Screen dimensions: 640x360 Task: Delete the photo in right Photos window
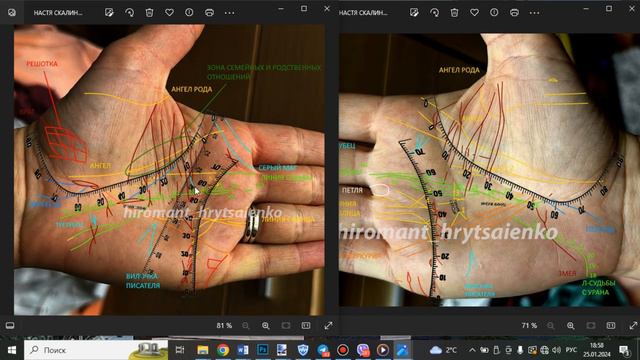coord(454,13)
